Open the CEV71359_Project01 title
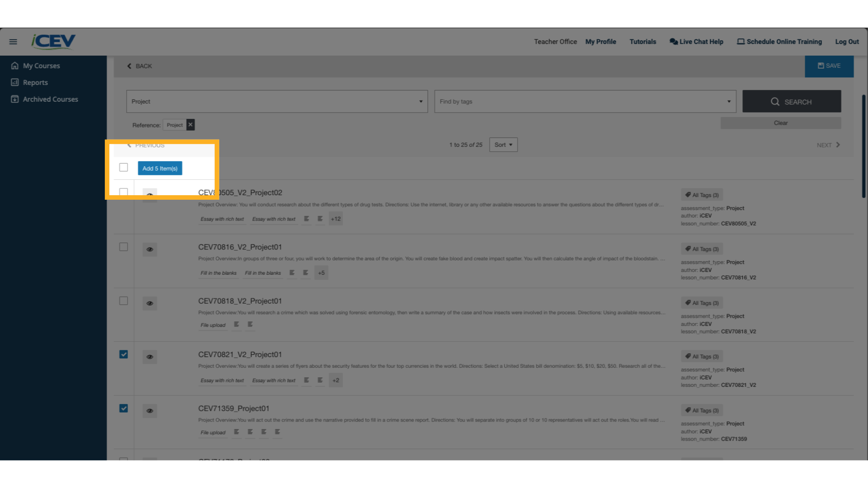This screenshot has height=488, width=868. tap(234, 408)
